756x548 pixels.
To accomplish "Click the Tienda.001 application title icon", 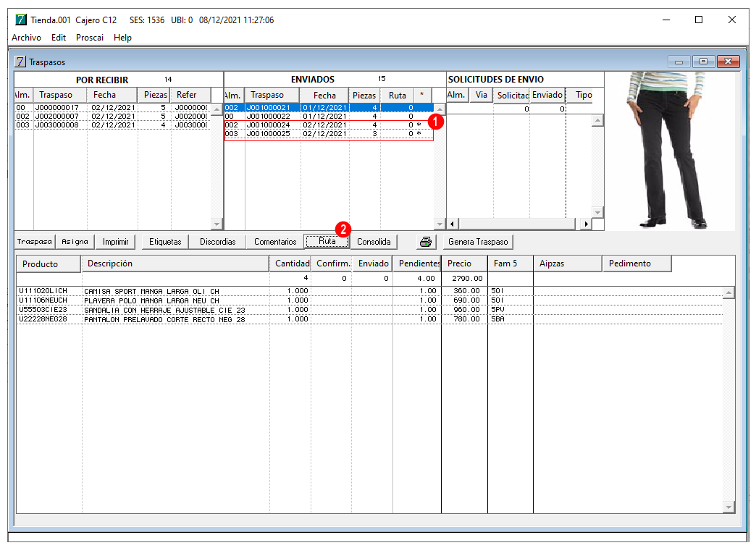I will tap(21, 20).
